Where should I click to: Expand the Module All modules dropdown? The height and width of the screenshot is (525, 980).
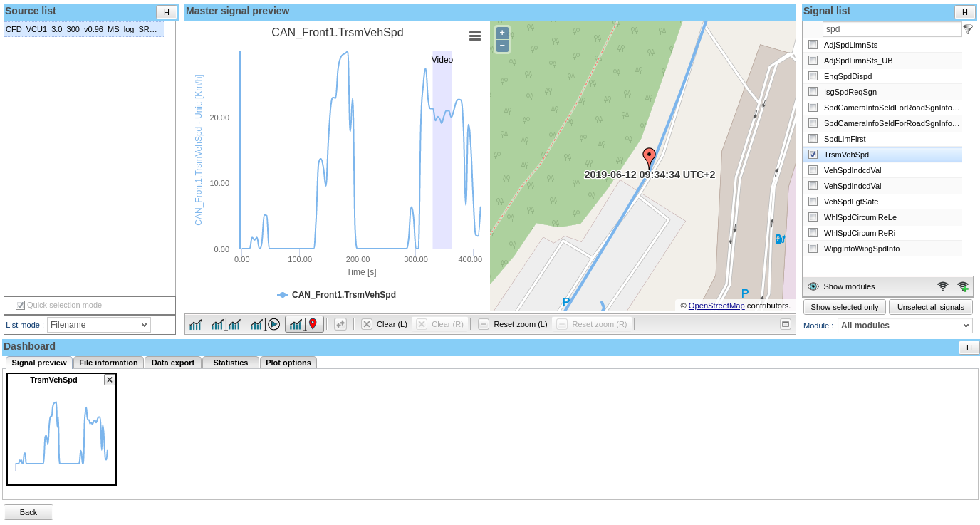pos(905,326)
